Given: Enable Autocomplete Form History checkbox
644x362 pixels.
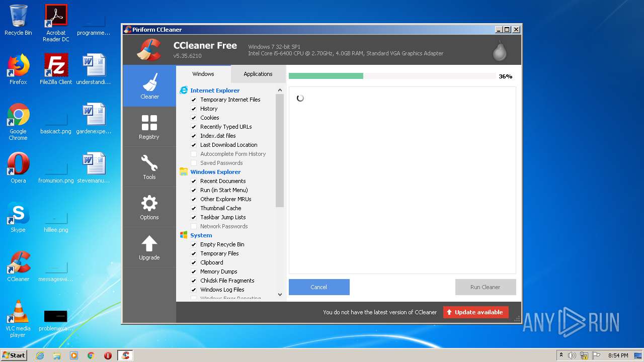Looking at the screenshot, I should point(194,154).
